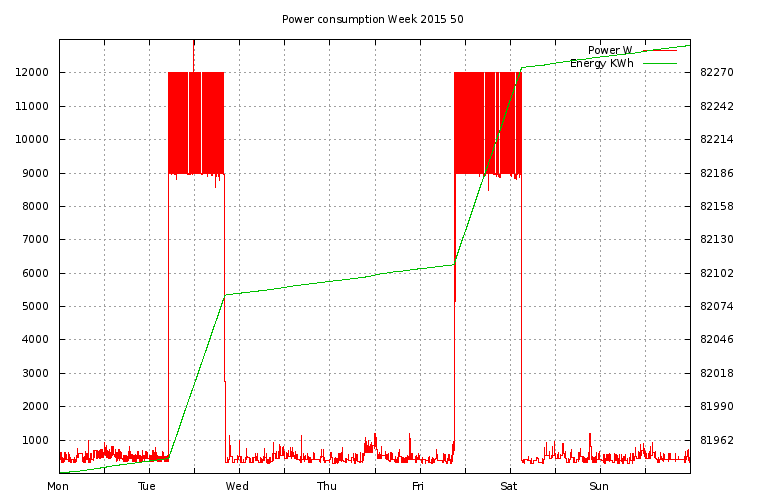Click the 82102 right axis value
This screenshot has width=768, height=500.
coord(717,273)
